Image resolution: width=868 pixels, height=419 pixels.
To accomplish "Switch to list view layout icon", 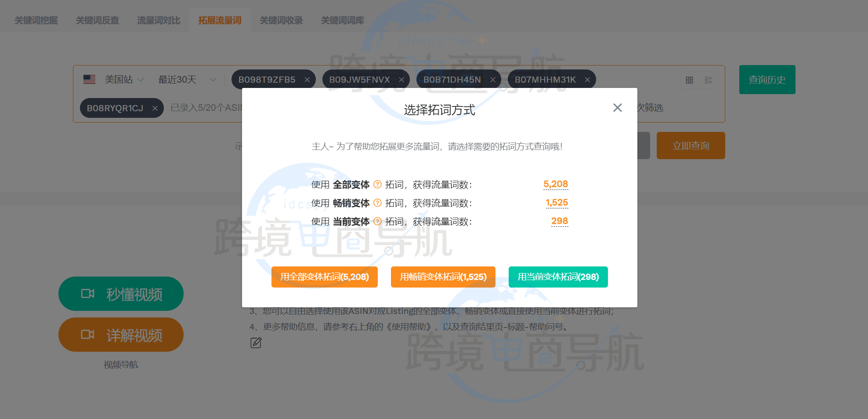I will tap(709, 80).
